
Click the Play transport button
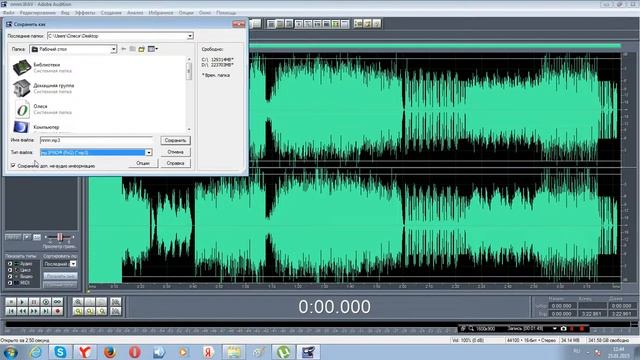[x=22, y=302]
